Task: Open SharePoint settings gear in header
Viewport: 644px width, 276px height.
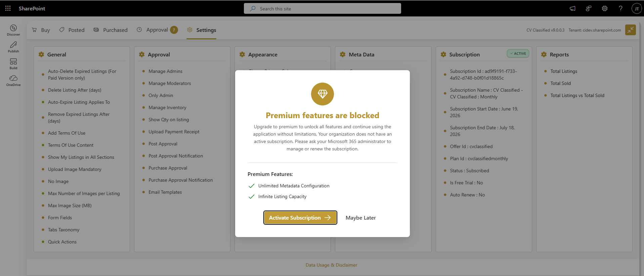Action: pos(605,8)
